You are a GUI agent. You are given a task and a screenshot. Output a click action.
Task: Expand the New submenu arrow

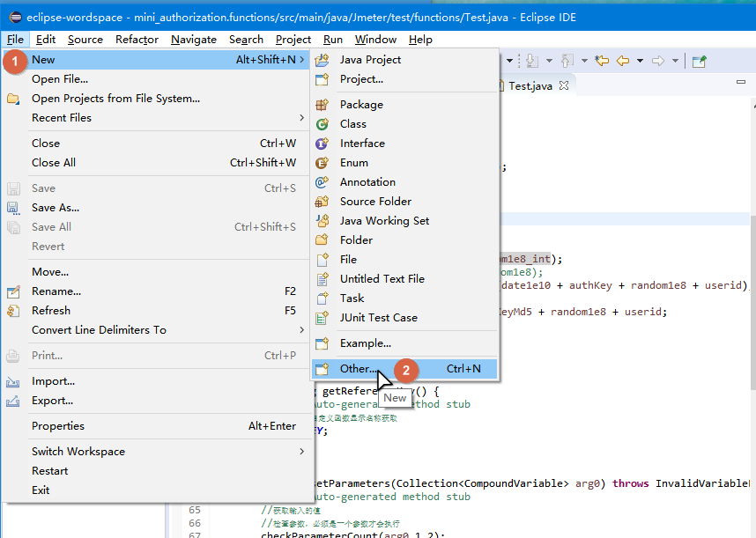coord(302,59)
